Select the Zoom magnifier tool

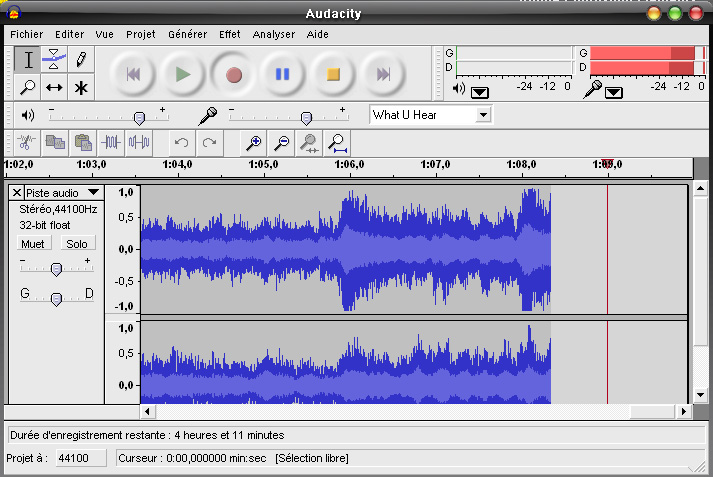(28, 87)
